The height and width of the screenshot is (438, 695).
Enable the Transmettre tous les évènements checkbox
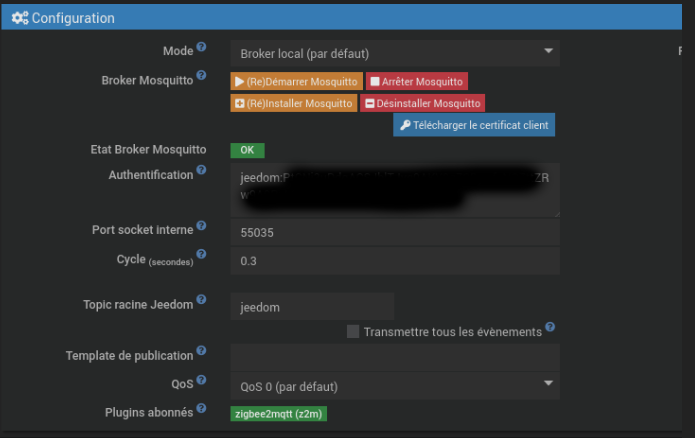click(353, 332)
